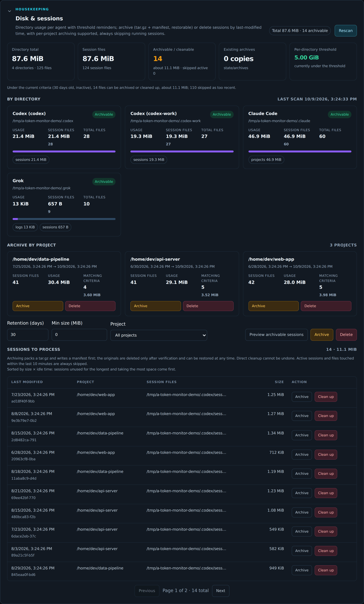
Task: Clean up session 2d8482ca-791
Action: point(326,435)
